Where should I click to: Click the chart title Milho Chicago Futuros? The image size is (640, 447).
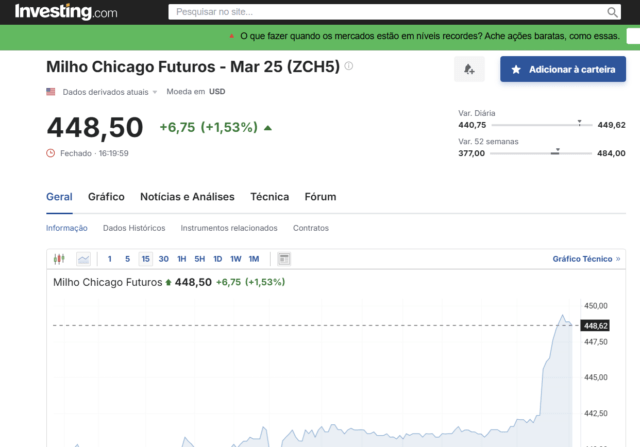pyautogui.click(x=108, y=282)
